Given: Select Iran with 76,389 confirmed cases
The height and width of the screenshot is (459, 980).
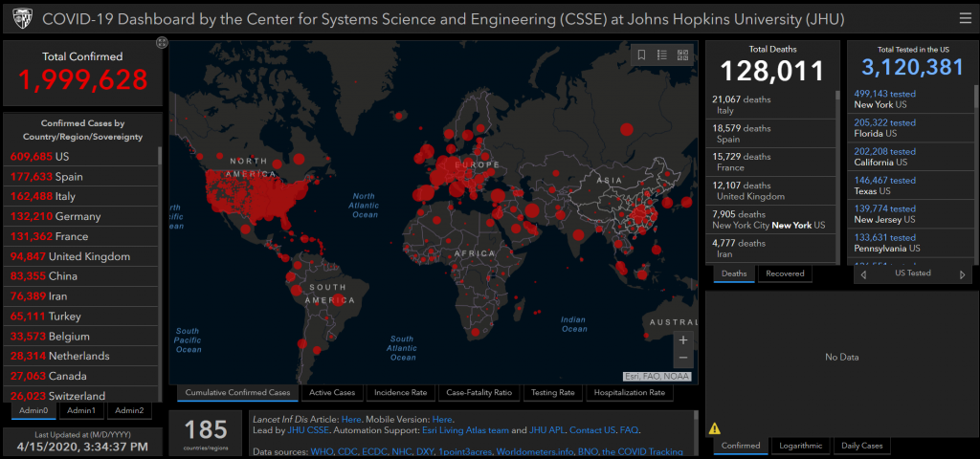Looking at the screenshot, I should tap(81, 296).
